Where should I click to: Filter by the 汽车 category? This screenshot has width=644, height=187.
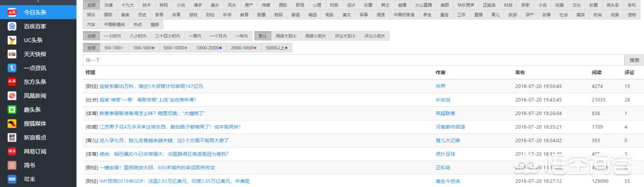tap(91, 24)
